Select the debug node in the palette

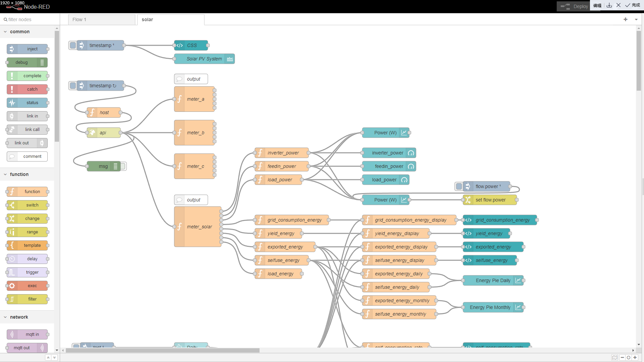pyautogui.click(x=27, y=62)
